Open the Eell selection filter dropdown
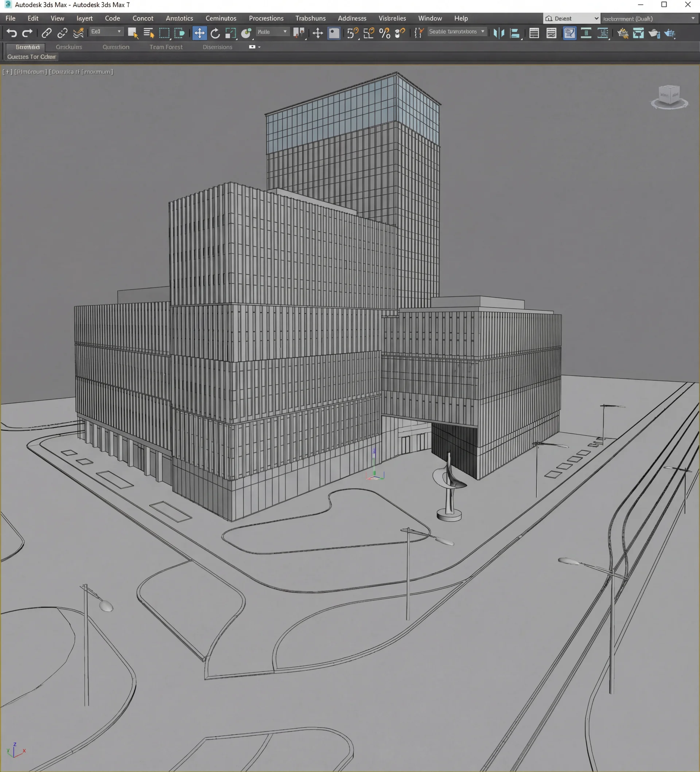The width and height of the screenshot is (700, 772). pyautogui.click(x=106, y=32)
